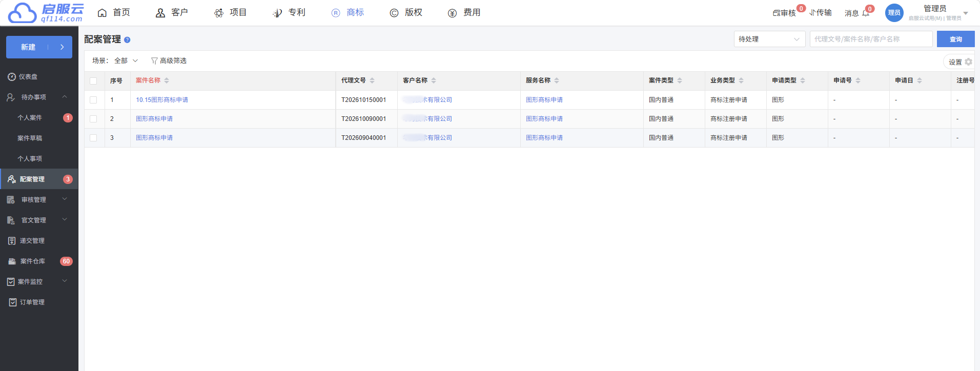The image size is (980, 371).
Task: Open the 场景 全部 dropdown
Action: tap(126, 60)
